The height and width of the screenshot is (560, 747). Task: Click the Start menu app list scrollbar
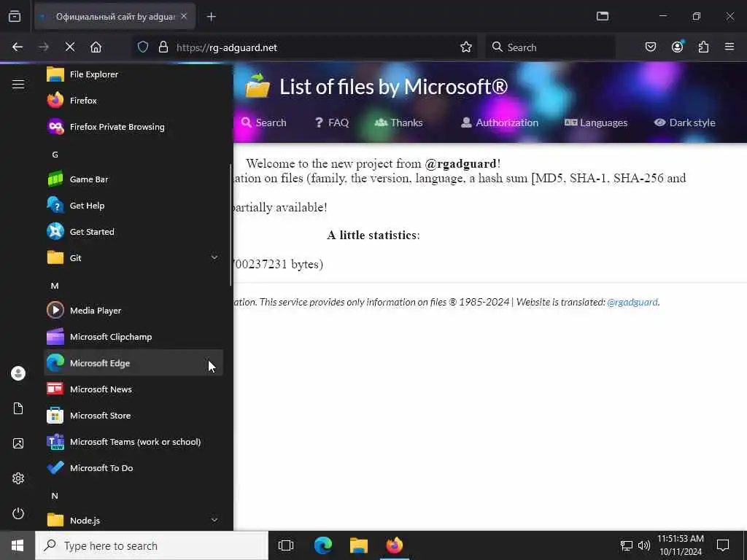point(231,225)
